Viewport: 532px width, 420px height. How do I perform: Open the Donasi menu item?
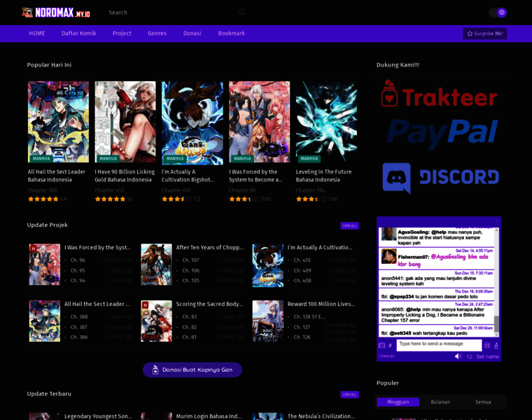pyautogui.click(x=192, y=33)
